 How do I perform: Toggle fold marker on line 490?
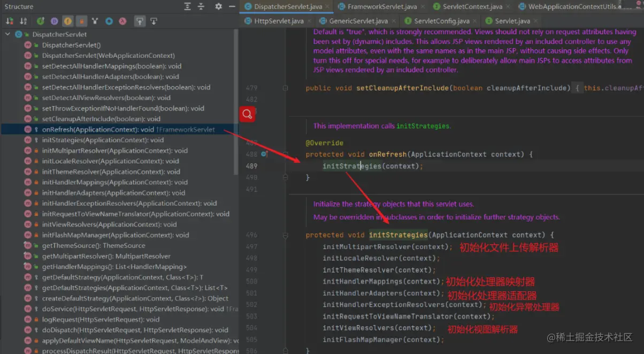click(285, 177)
